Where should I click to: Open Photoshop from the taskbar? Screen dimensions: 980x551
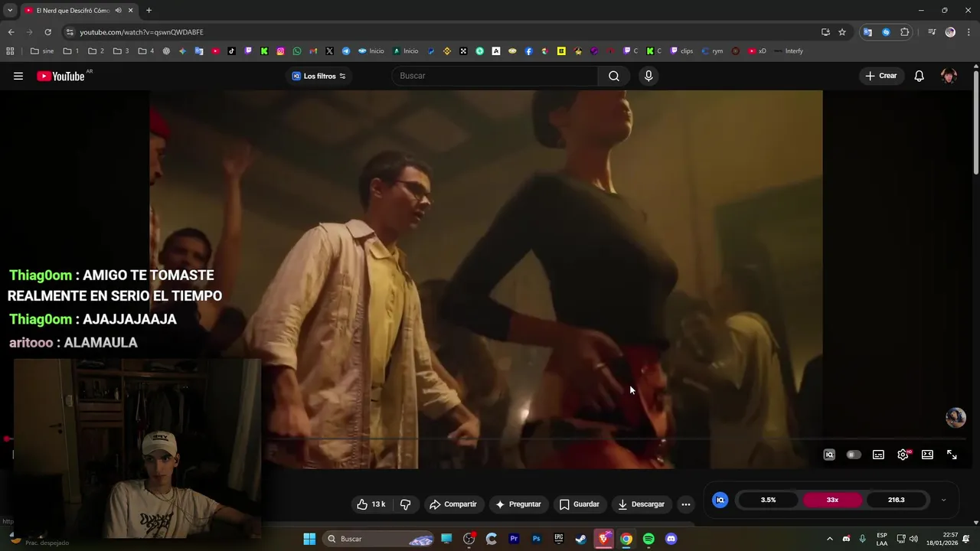[x=536, y=539]
